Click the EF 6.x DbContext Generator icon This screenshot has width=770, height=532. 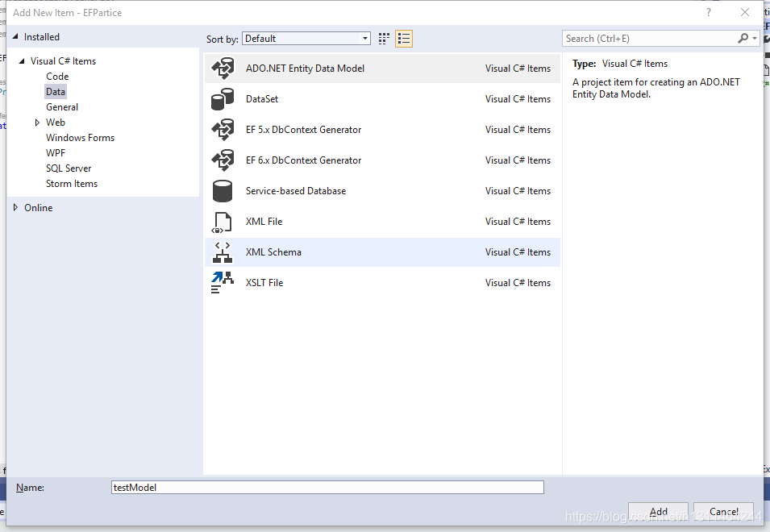click(223, 160)
